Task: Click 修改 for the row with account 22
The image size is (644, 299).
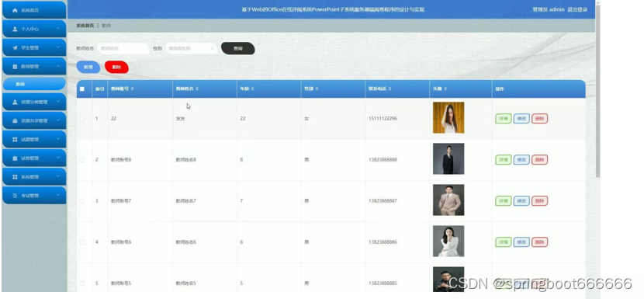Action: [x=521, y=119]
